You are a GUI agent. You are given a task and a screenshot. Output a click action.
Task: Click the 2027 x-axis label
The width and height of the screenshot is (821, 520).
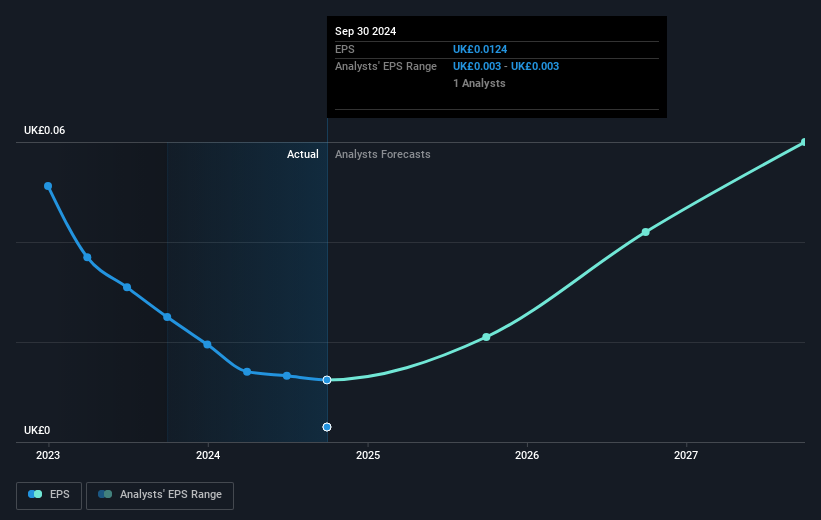click(686, 455)
